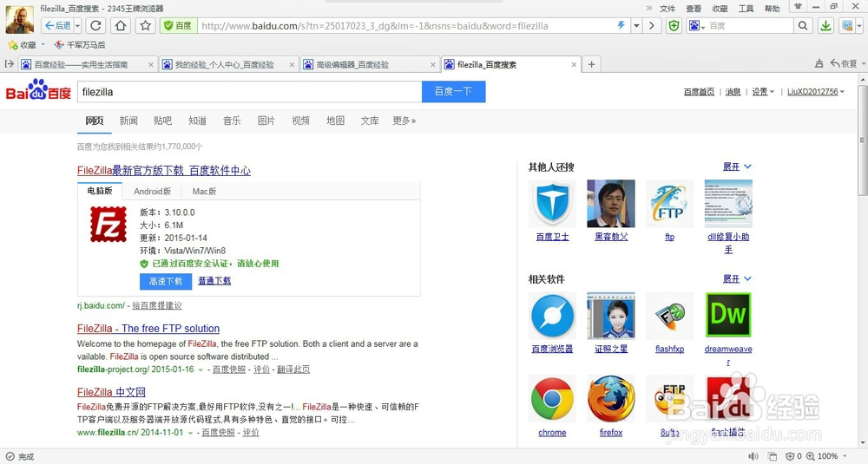Open the 千军万马后 bookmark
The image size is (868, 464).
coord(80,45)
